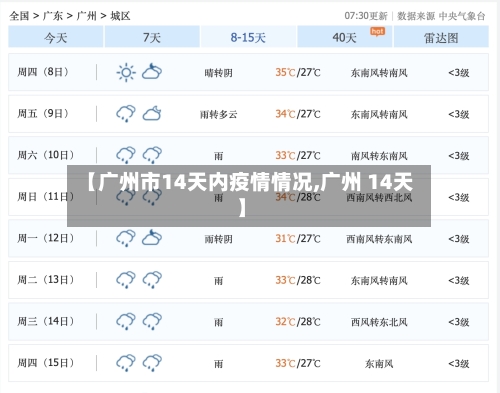Open the 40天 forecast tab

[344, 37]
